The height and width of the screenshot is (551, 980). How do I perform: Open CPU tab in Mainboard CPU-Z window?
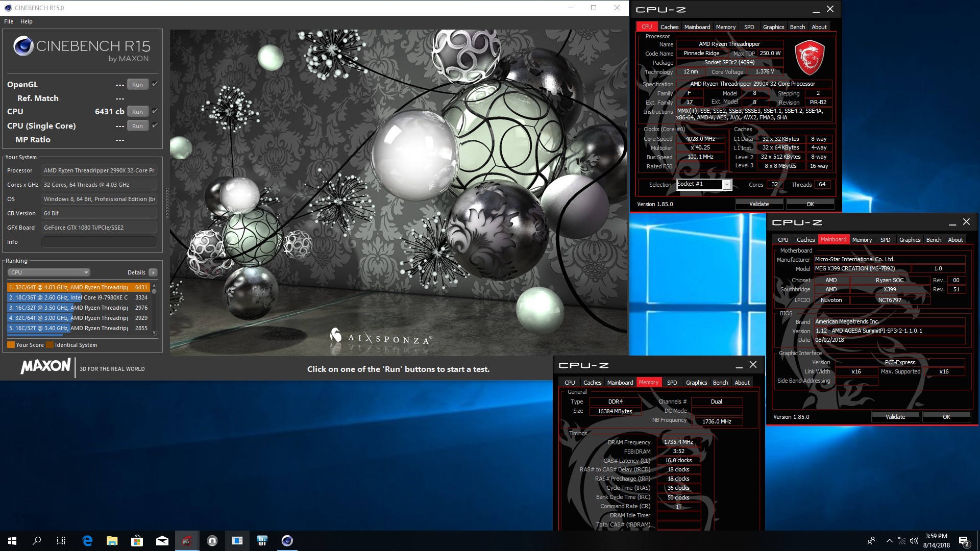[x=783, y=240]
